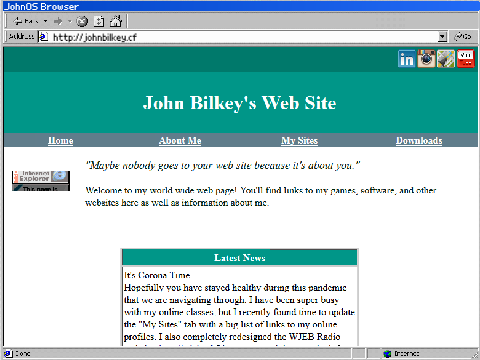This screenshot has width=480, height=360.
Task: Open the Forward history dropdown arrow
Action: click(x=70, y=21)
